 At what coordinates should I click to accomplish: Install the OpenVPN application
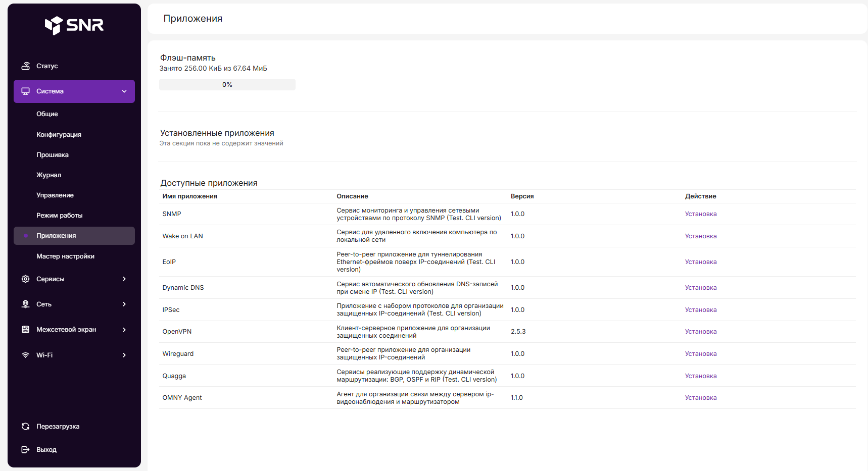(700, 332)
